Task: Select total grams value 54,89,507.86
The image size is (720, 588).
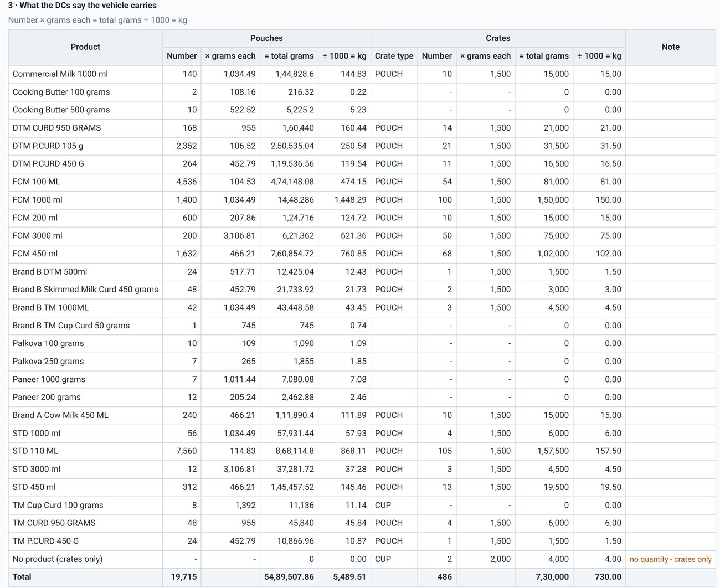Action: [x=289, y=577]
